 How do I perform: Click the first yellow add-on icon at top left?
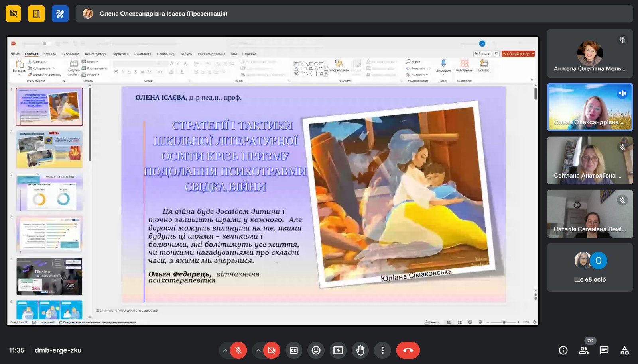13,14
